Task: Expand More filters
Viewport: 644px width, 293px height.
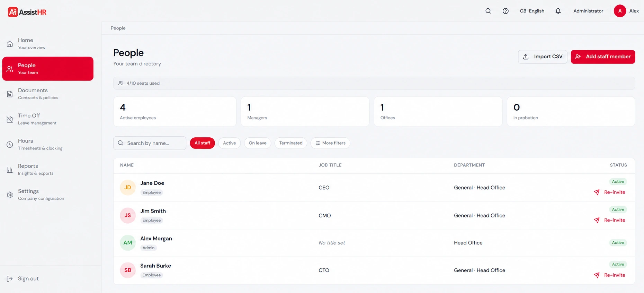Action: (330, 143)
